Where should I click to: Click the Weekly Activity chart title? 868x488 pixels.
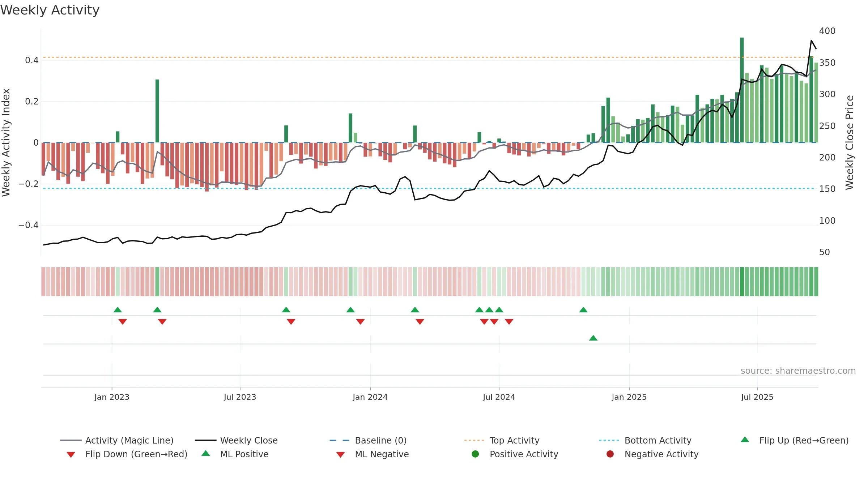(x=50, y=10)
